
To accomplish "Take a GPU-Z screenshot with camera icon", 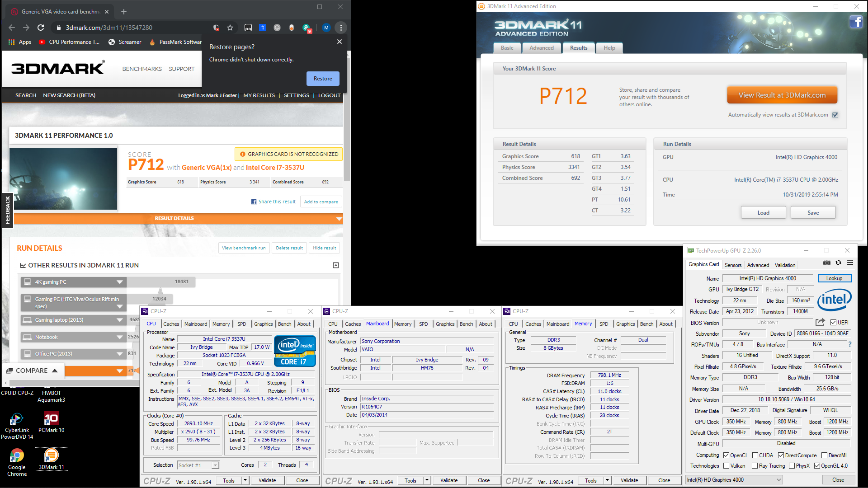I will [x=827, y=263].
